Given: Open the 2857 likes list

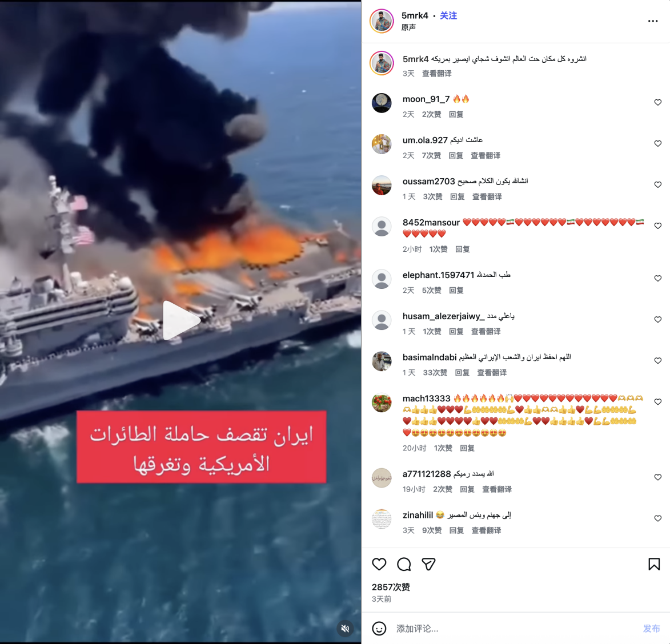Looking at the screenshot, I should (391, 587).
